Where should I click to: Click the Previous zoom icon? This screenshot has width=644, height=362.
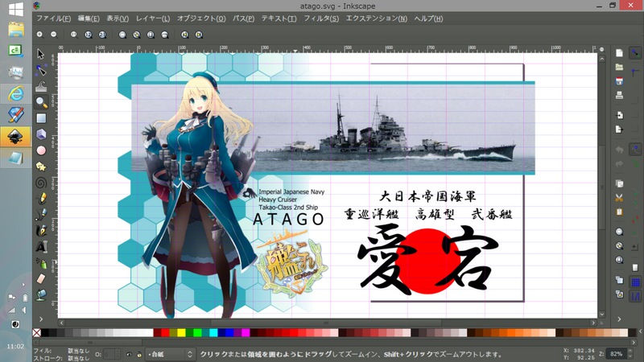pos(185,35)
